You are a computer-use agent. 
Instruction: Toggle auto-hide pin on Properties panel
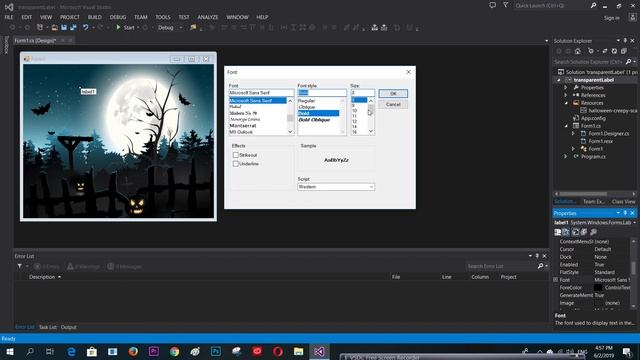625,213
